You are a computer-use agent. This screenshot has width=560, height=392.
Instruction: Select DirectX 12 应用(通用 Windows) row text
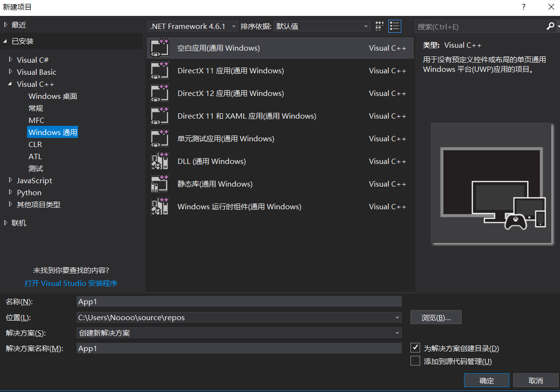[231, 93]
